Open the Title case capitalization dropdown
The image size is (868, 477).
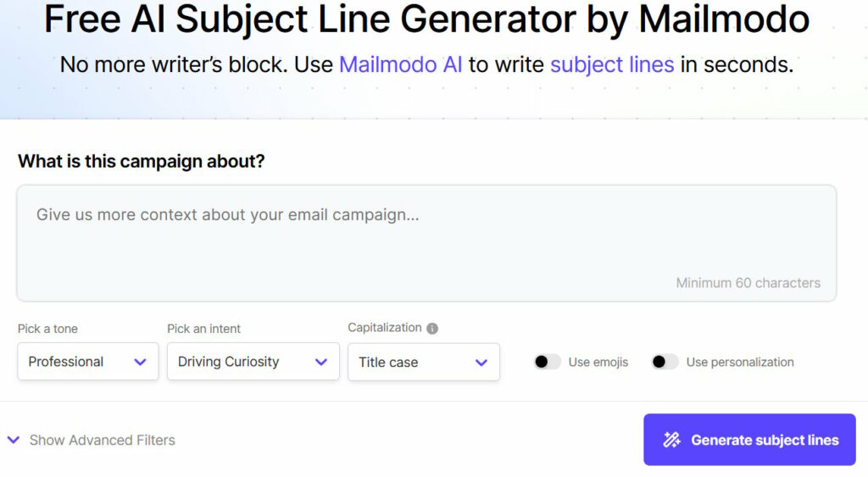[x=423, y=363]
